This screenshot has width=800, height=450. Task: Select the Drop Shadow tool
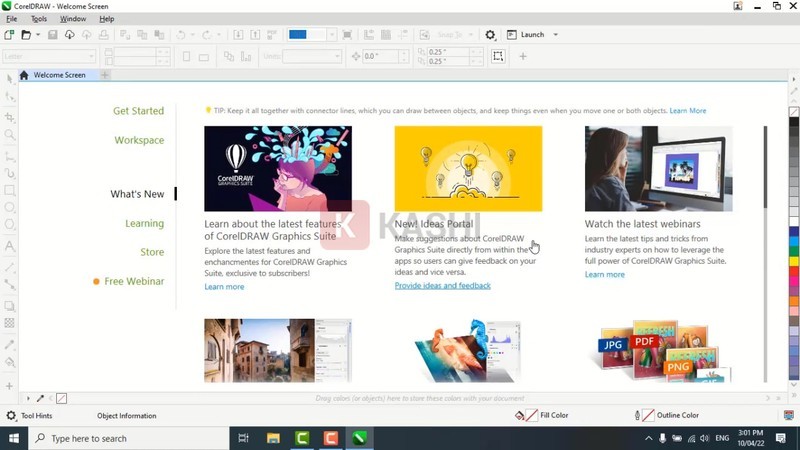tap(9, 306)
